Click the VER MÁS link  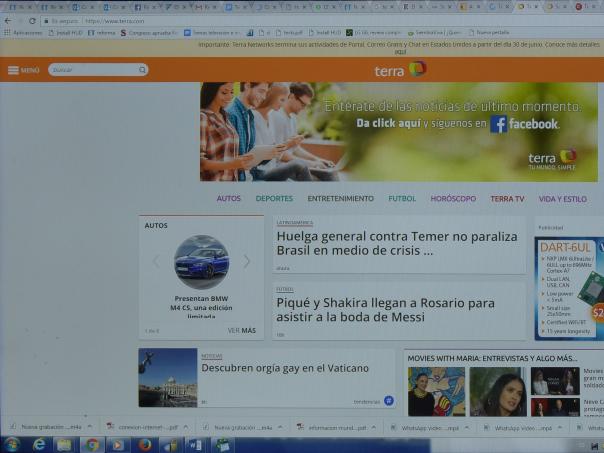(241, 330)
